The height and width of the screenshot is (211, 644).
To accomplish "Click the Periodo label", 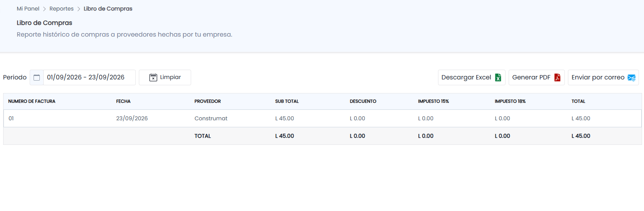I will click(15, 77).
